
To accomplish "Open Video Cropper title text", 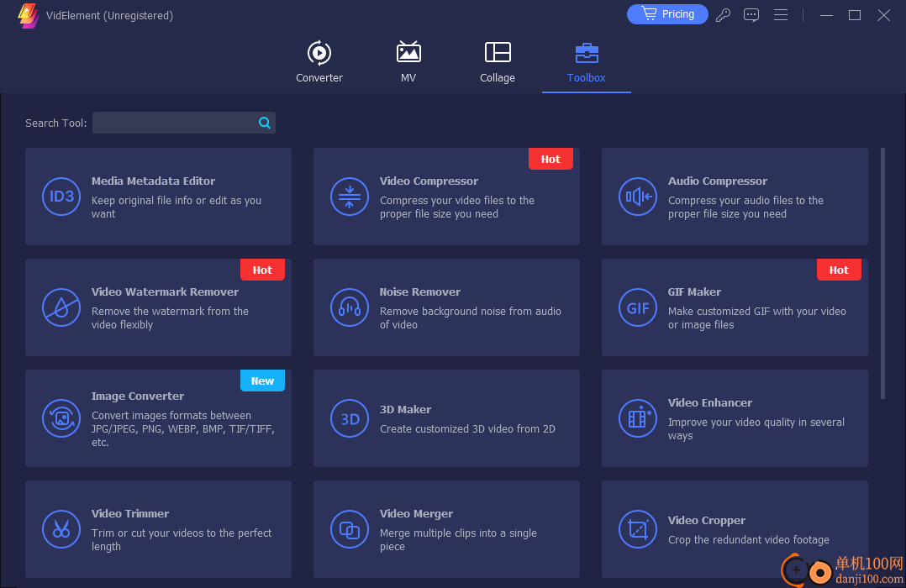I will coord(707,521).
